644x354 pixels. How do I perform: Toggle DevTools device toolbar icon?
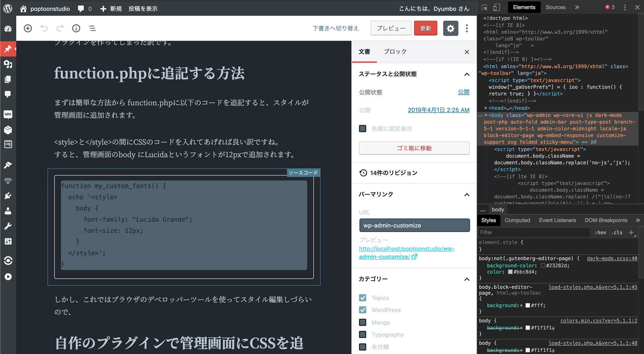click(x=496, y=7)
